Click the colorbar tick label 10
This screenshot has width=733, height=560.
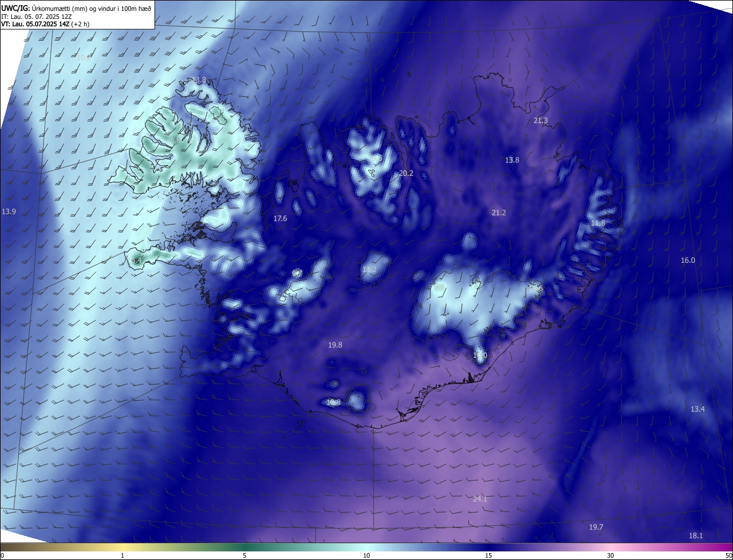[x=366, y=555]
